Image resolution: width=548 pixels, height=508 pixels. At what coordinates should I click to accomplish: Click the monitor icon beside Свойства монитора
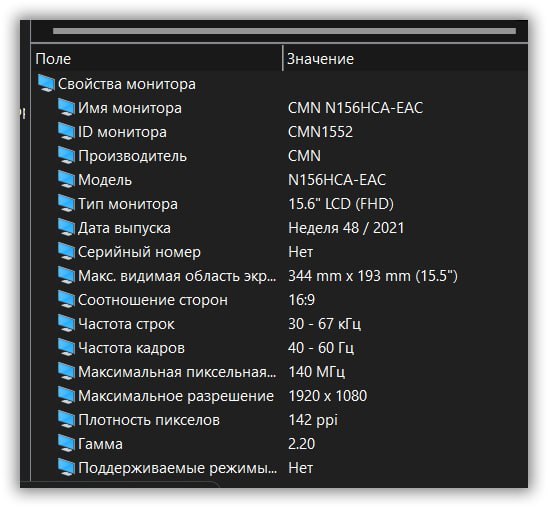(46, 84)
